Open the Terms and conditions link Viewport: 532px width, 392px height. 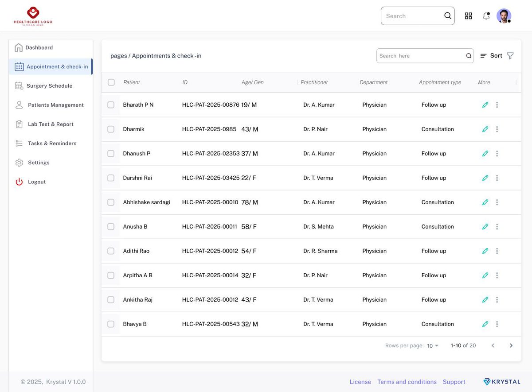(407, 382)
